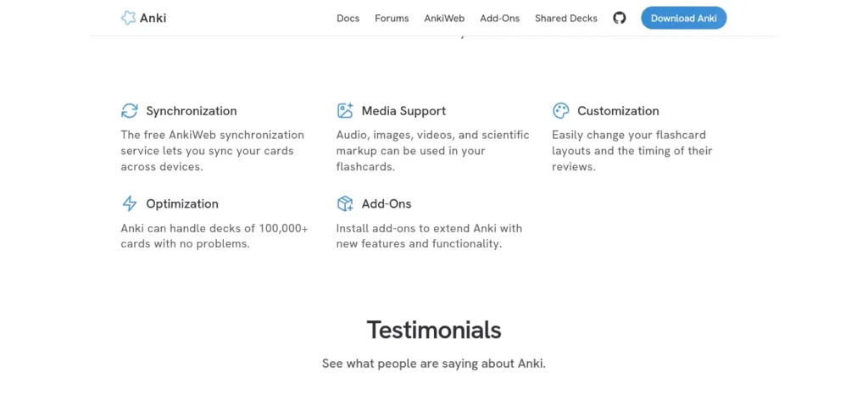Open AnkiWeb from the top navigation

[x=444, y=19]
